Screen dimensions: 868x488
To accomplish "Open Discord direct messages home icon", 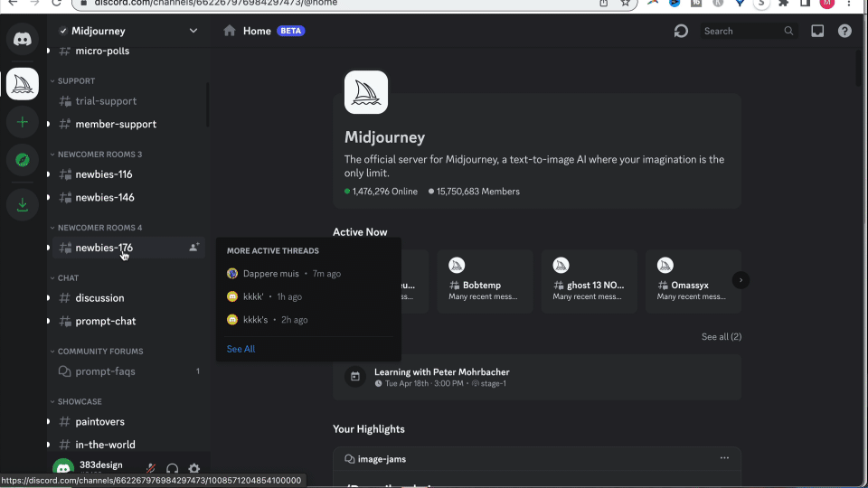I will 22,39.
